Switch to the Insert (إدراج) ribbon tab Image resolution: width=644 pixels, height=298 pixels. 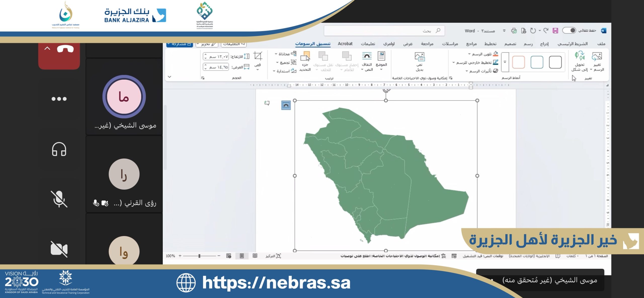544,44
